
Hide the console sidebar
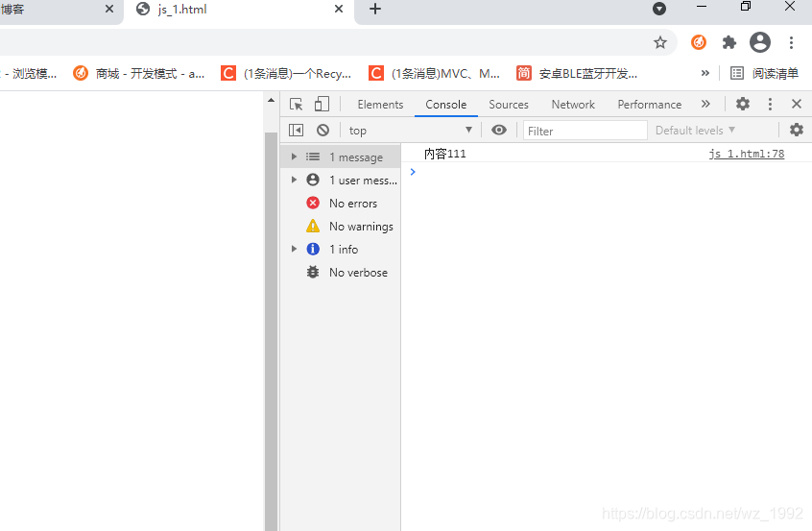[297, 130]
